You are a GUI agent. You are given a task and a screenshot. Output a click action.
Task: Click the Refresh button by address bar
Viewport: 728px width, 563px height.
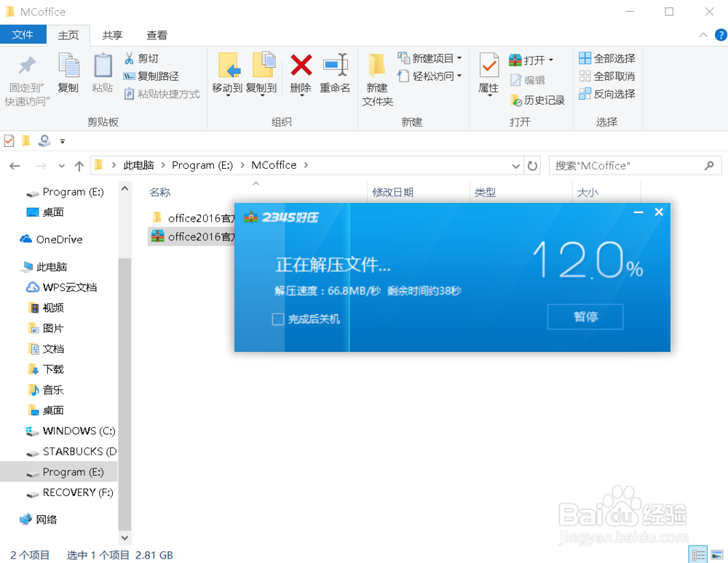533,166
